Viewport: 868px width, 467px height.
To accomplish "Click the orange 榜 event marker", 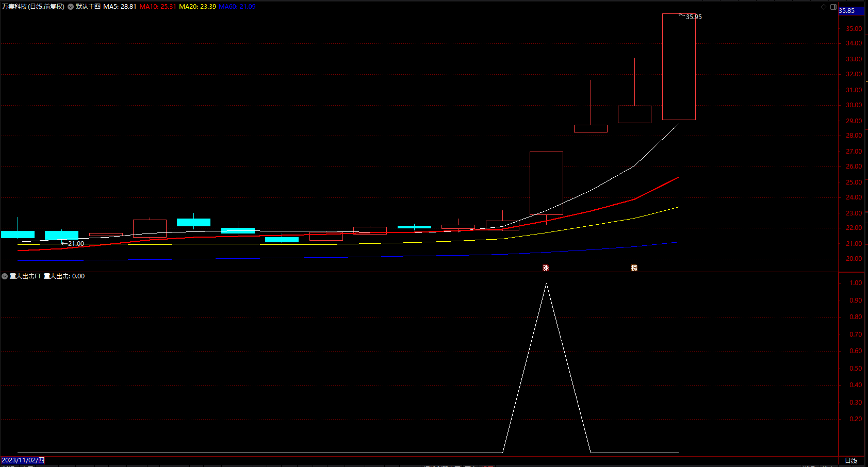I will tap(634, 268).
